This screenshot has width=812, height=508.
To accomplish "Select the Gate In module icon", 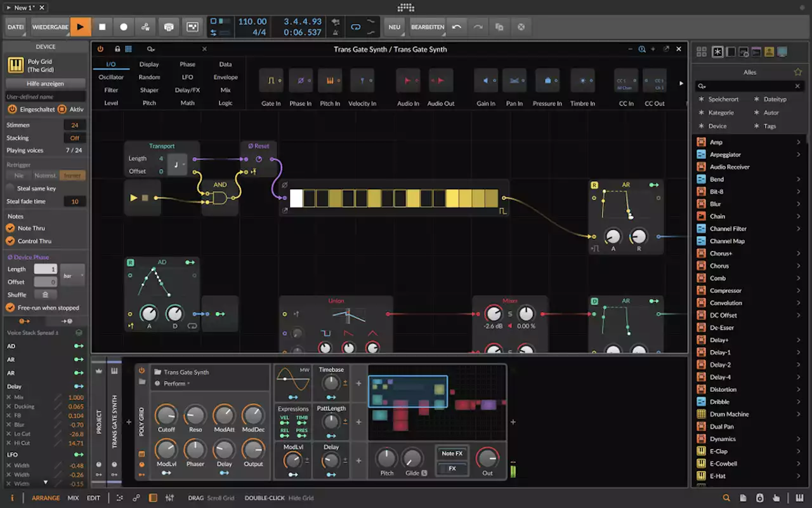I will [x=271, y=81].
